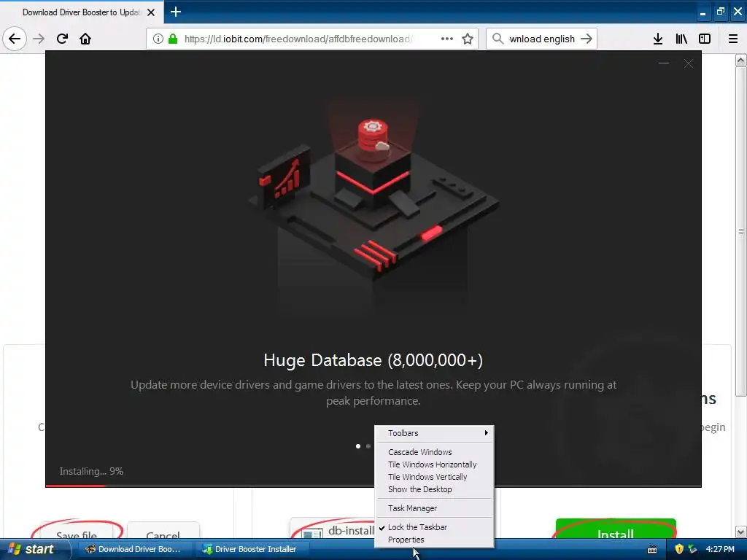
Task: Open page actions three-dot menu
Action: [447, 39]
